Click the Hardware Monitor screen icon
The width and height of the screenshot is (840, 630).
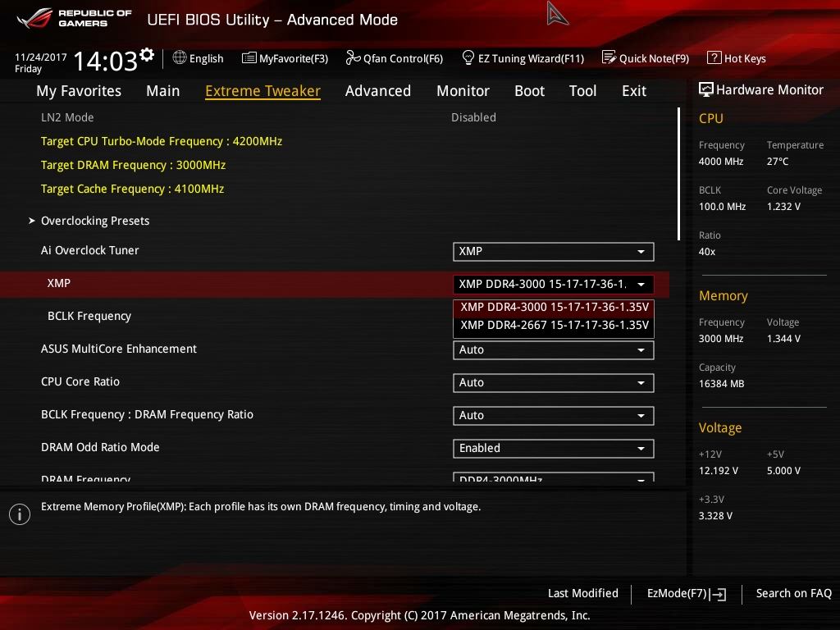706,89
